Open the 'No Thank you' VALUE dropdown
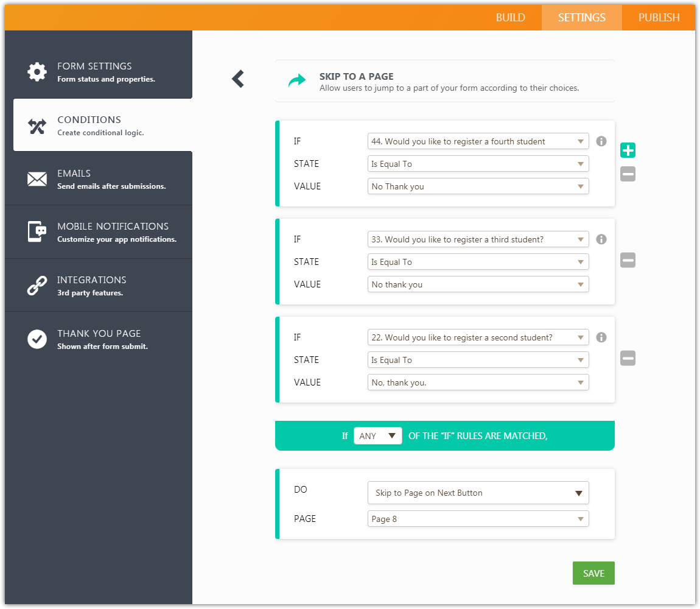This screenshot has height=609, width=700. coord(478,186)
